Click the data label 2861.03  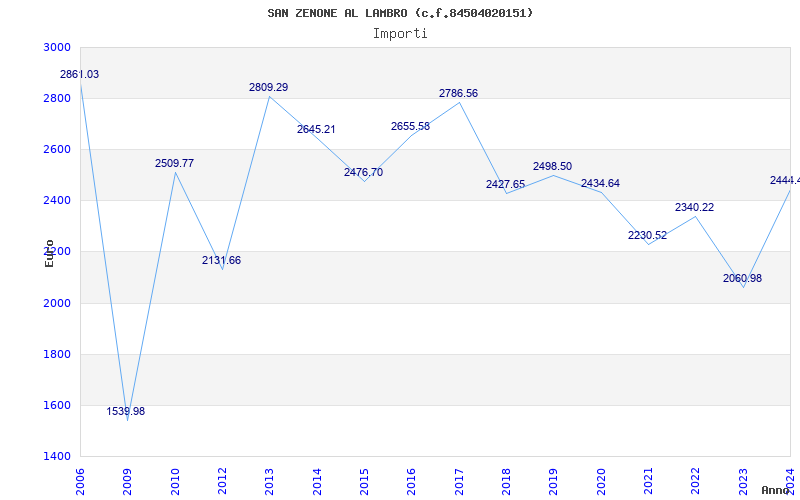[x=80, y=74]
